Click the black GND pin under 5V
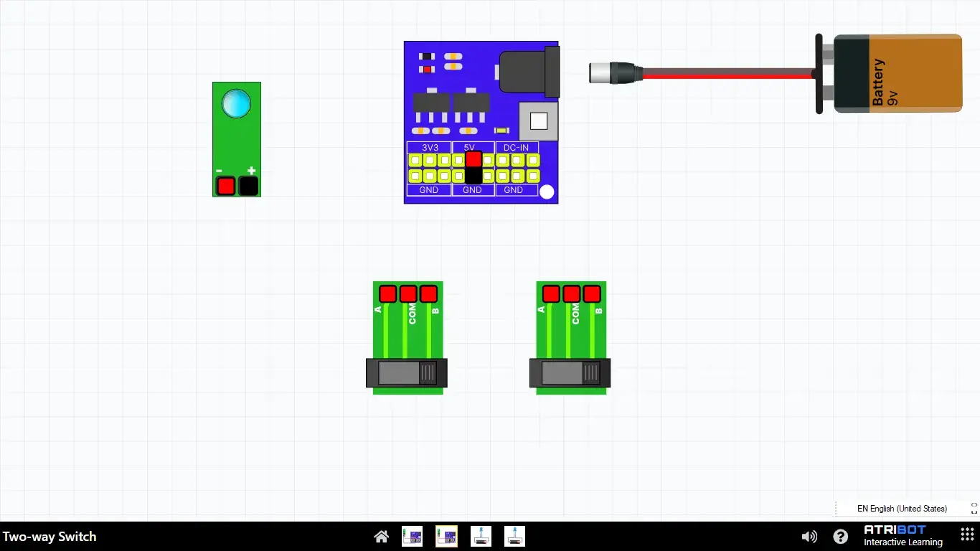980x551 pixels. tap(473, 176)
